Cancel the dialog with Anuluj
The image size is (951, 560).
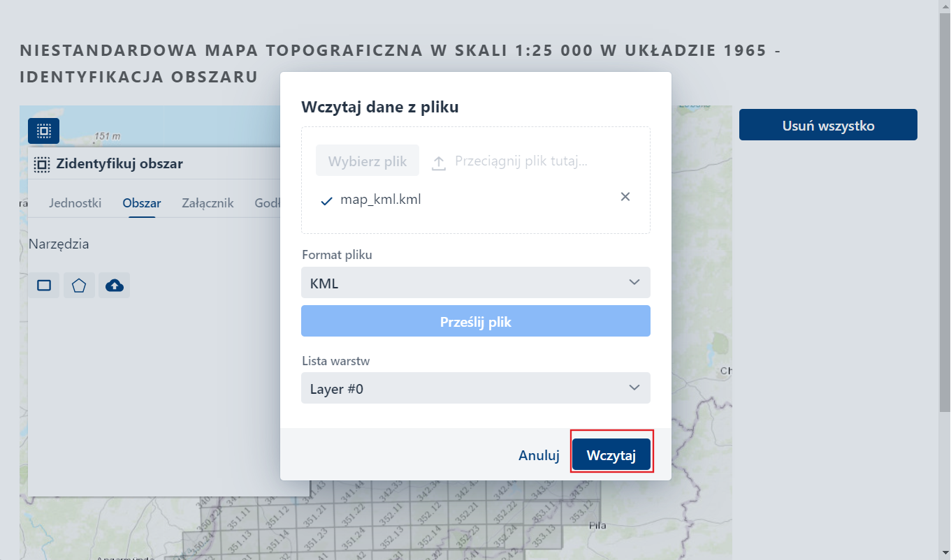538,455
